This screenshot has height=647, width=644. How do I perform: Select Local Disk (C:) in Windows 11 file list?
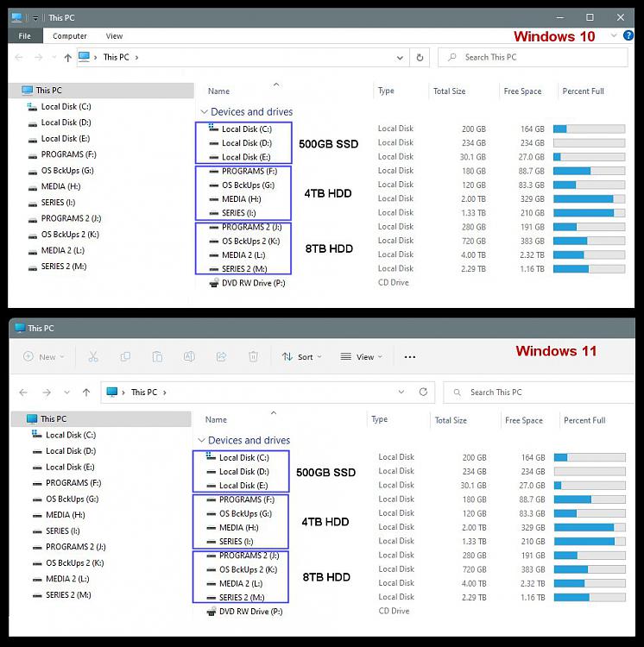click(x=237, y=457)
